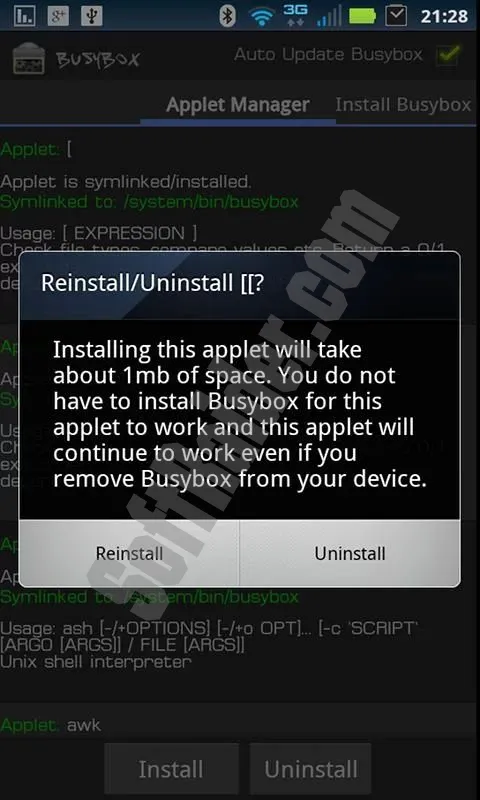Switch to the Applet Manager tab
This screenshot has height=800, width=480.
[x=238, y=105]
